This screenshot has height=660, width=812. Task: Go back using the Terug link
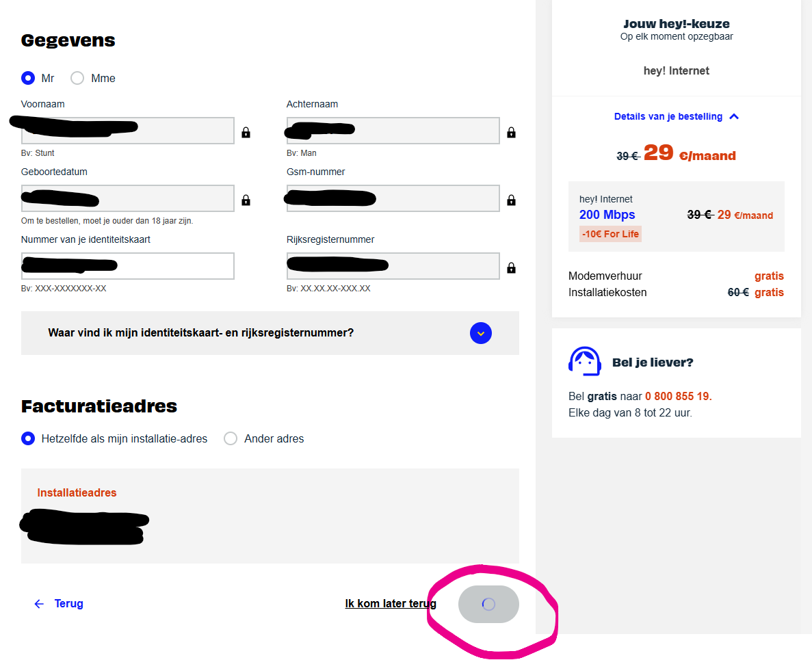click(x=68, y=604)
